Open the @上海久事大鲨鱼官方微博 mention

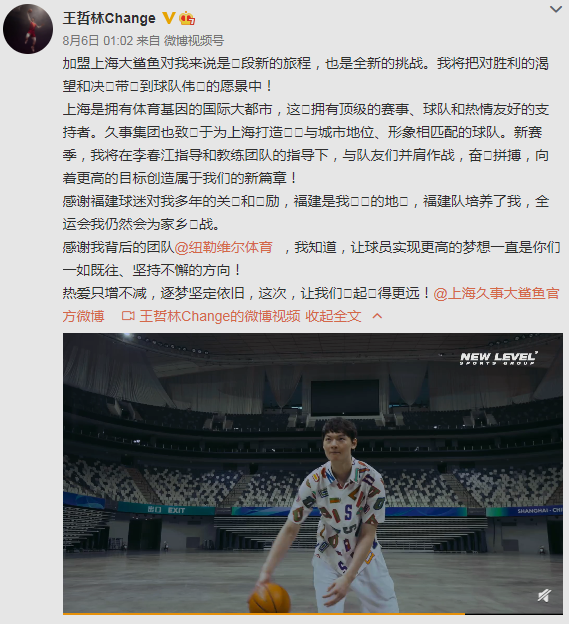point(310,304)
